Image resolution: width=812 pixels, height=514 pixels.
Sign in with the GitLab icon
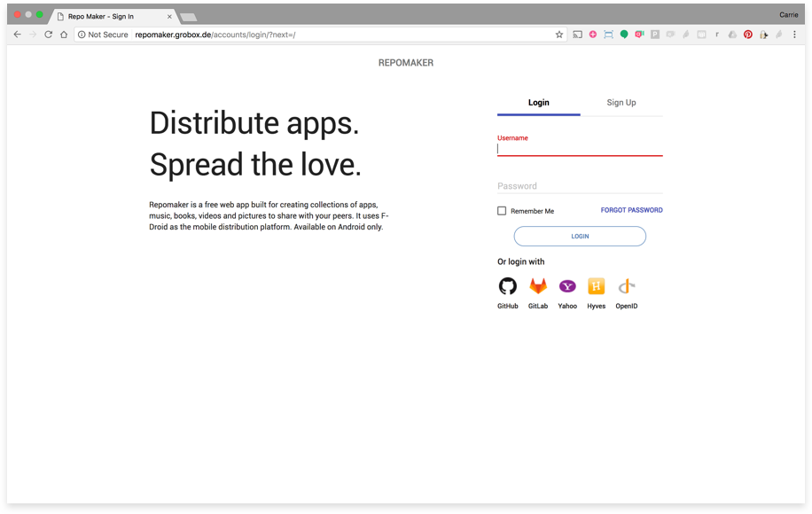pos(538,286)
